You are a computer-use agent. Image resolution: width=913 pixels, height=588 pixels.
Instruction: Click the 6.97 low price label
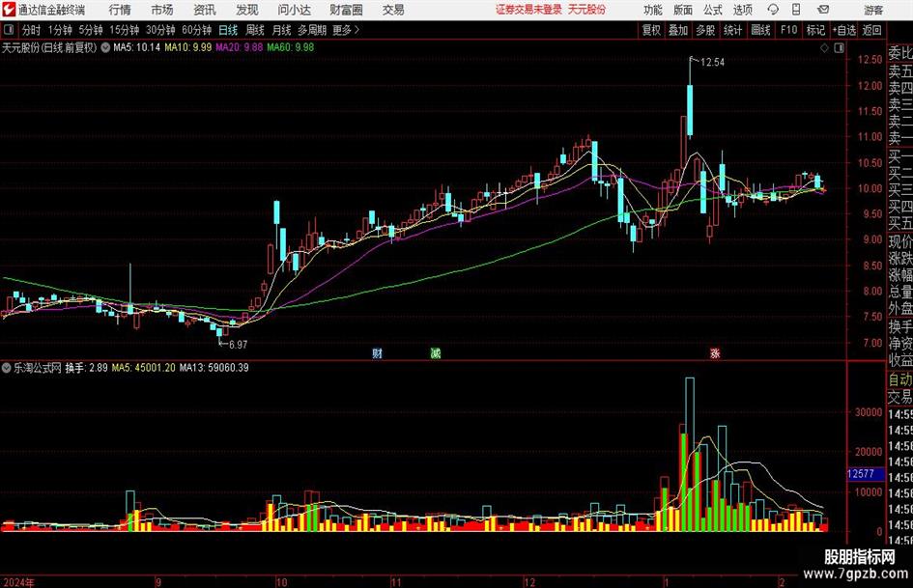tap(238, 345)
